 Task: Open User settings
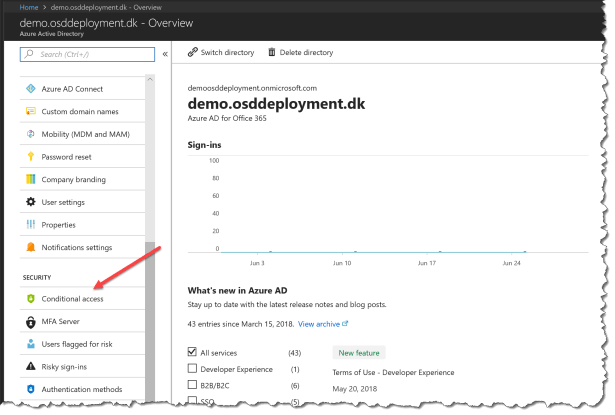(x=82, y=202)
